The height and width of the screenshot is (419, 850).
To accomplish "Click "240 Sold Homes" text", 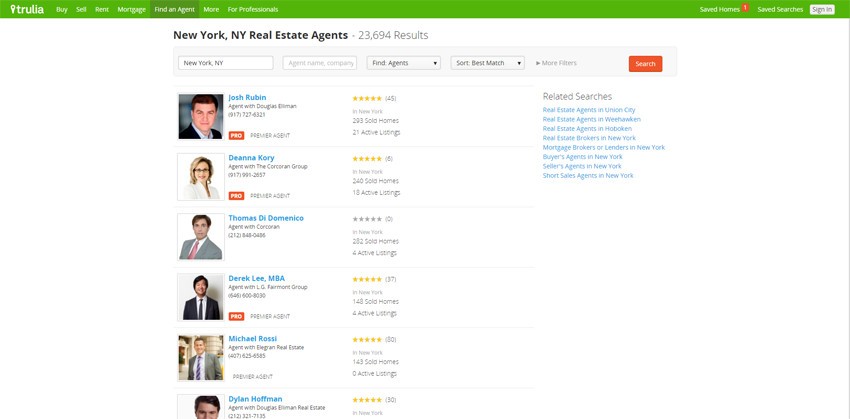I will (375, 181).
